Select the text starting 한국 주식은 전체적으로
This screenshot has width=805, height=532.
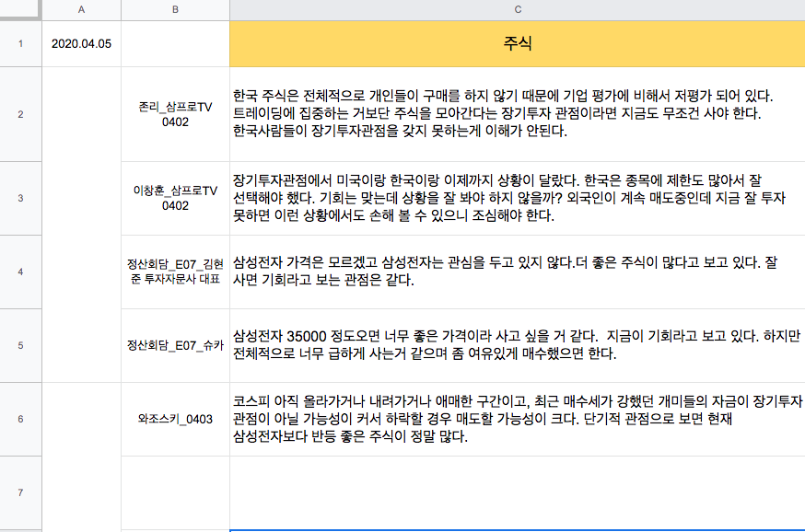point(503,113)
